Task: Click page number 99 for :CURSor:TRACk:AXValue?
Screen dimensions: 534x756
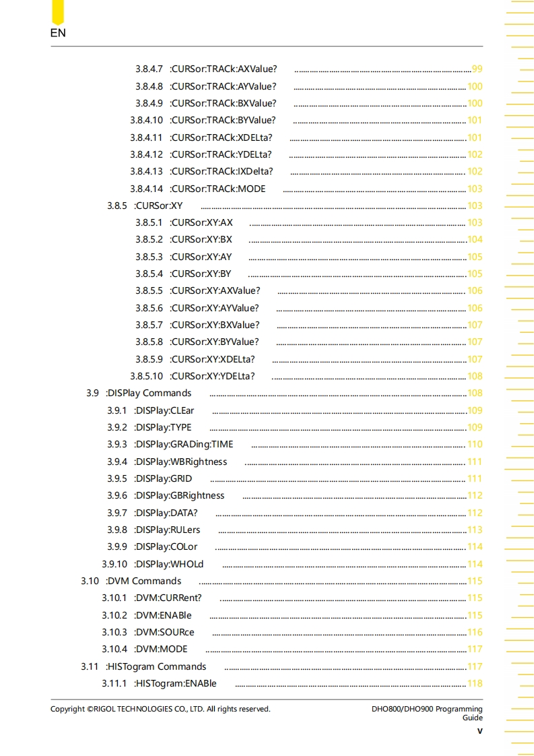Action: tap(477, 69)
